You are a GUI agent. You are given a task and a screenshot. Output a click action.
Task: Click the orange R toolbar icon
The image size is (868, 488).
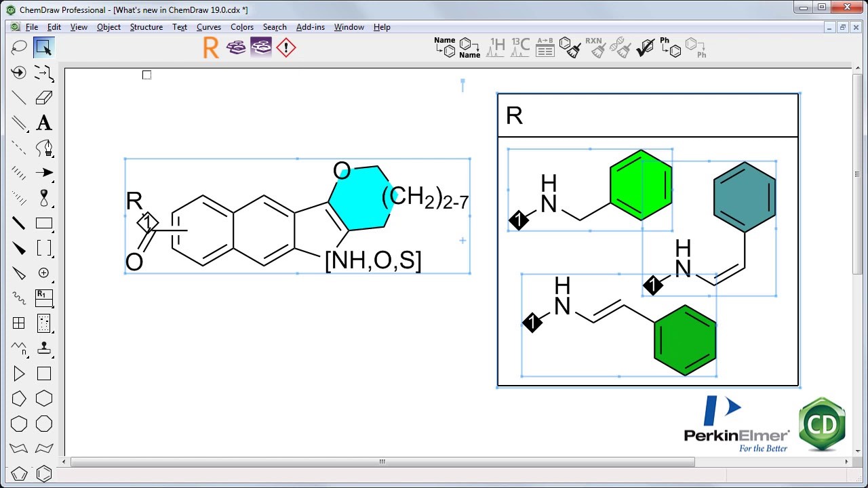click(211, 47)
